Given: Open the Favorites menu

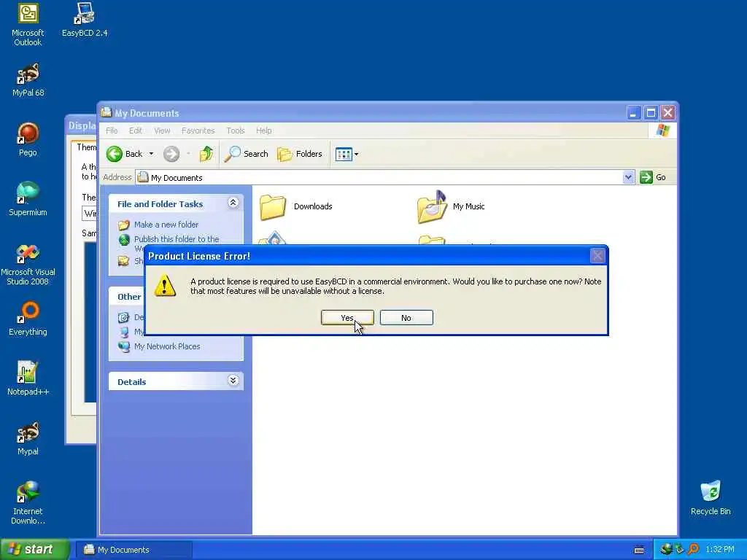Looking at the screenshot, I should [x=198, y=131].
